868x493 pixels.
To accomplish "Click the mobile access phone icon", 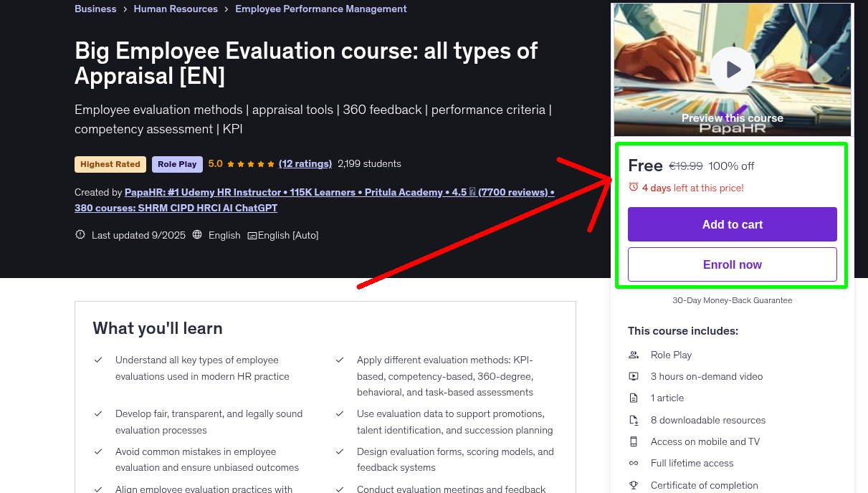I will point(634,441).
